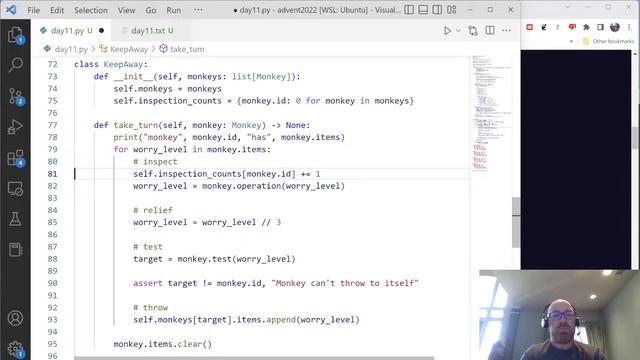
Task: Open the browser profile avatar
Action: tap(615, 27)
